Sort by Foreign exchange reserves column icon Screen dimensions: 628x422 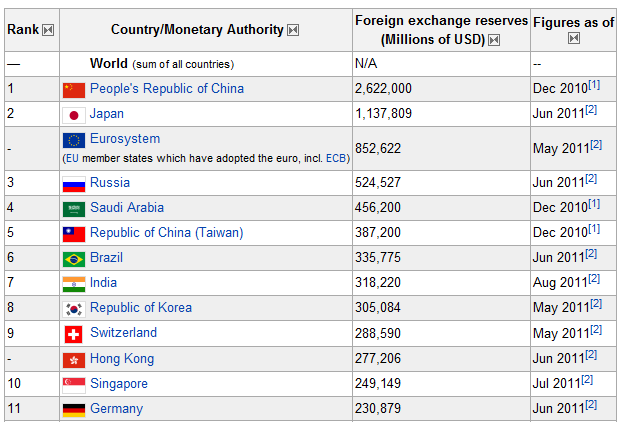(x=494, y=40)
